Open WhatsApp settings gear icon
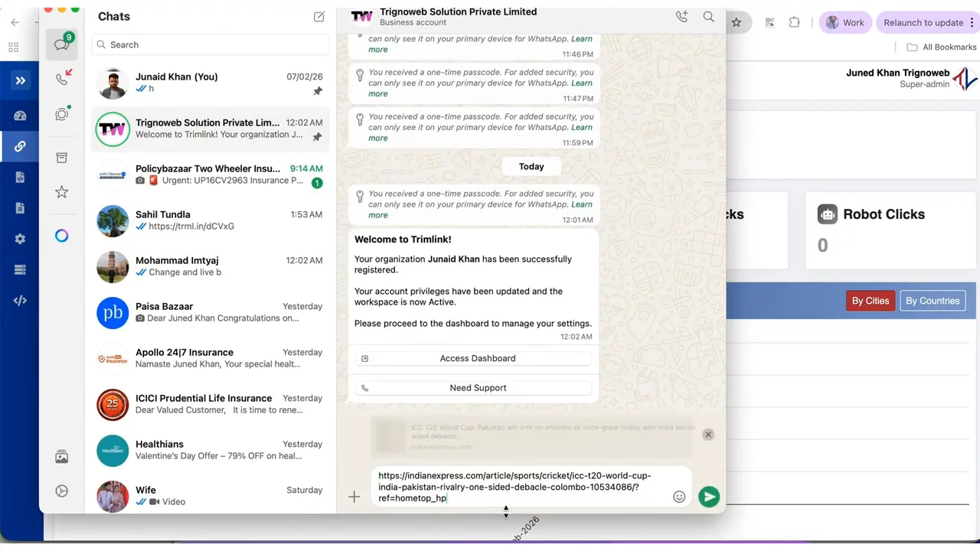The height and width of the screenshot is (551, 980). coord(62,491)
